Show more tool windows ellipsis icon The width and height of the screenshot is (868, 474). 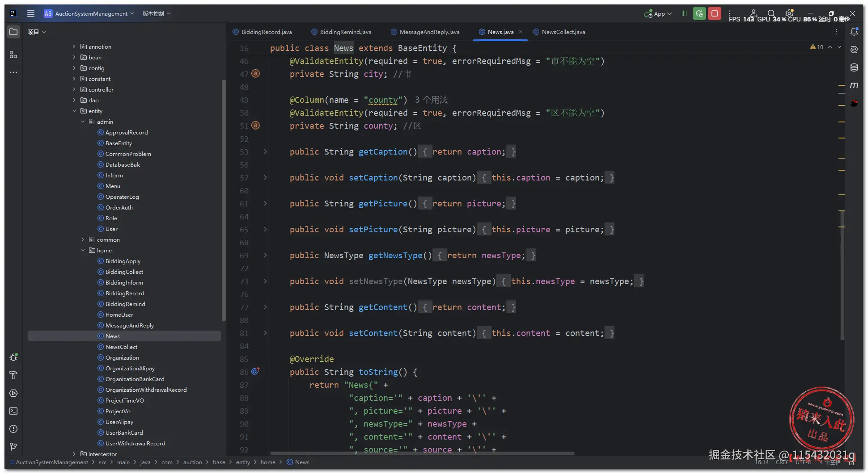tap(13, 72)
